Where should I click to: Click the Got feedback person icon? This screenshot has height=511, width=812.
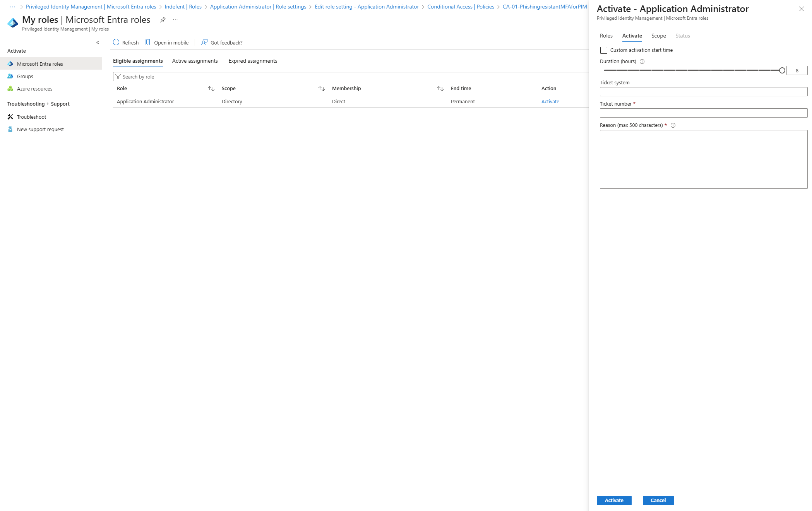pos(204,43)
